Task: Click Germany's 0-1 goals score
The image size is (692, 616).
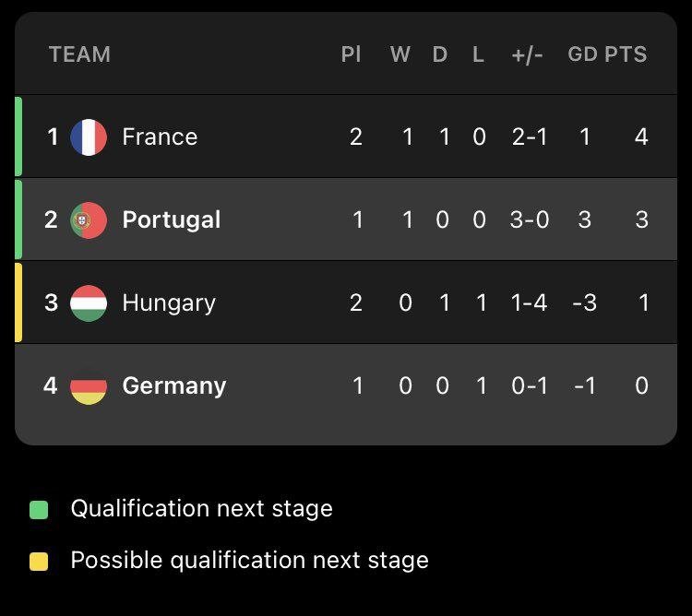Action: coord(530,386)
